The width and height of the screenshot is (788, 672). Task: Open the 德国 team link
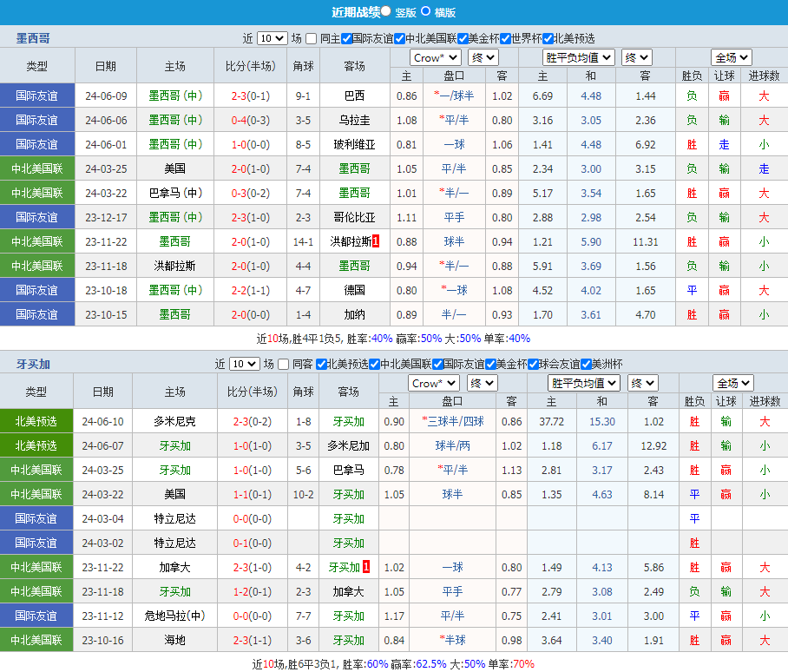(x=354, y=290)
